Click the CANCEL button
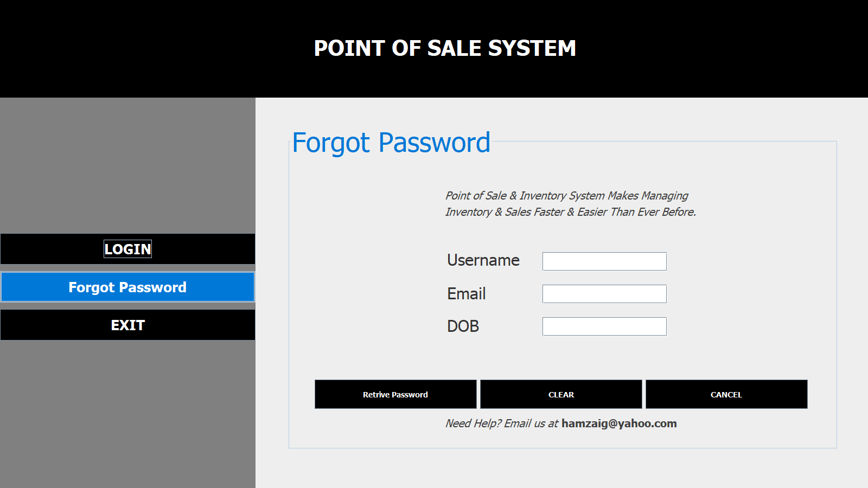This screenshot has height=488, width=868. pos(726,394)
